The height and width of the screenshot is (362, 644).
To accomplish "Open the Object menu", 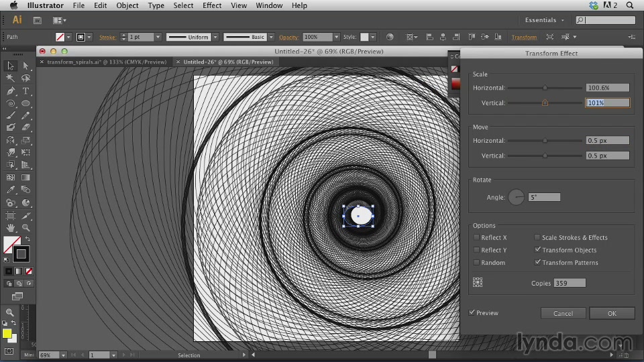I will click(x=127, y=5).
